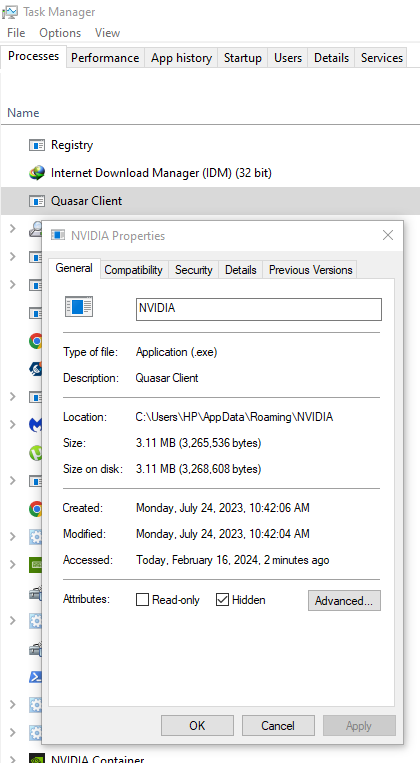
Task: Click the Description value Quasar Client
Action: point(167,378)
